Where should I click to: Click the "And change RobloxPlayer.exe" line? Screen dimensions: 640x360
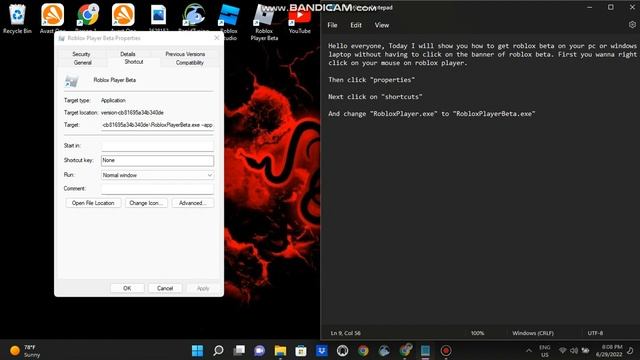(x=431, y=113)
